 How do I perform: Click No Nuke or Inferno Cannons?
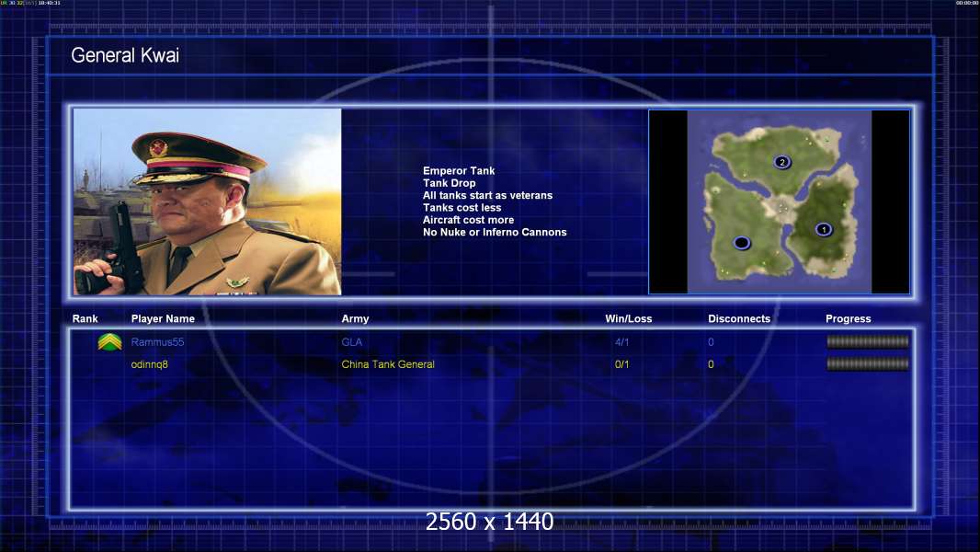click(x=495, y=232)
